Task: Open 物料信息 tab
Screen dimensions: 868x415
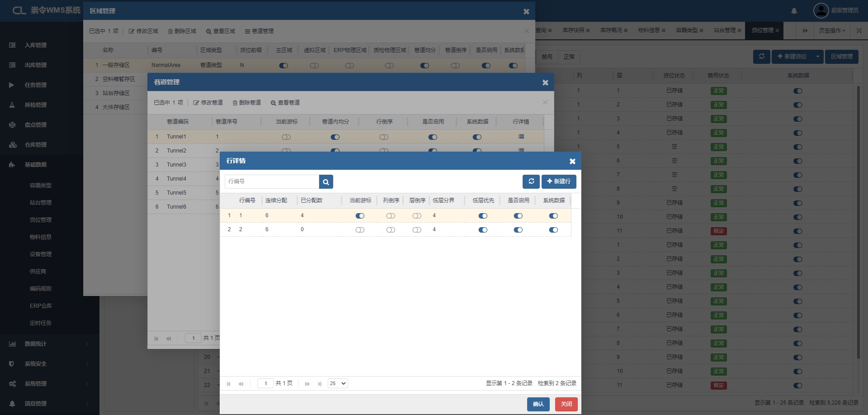Action: (649, 30)
